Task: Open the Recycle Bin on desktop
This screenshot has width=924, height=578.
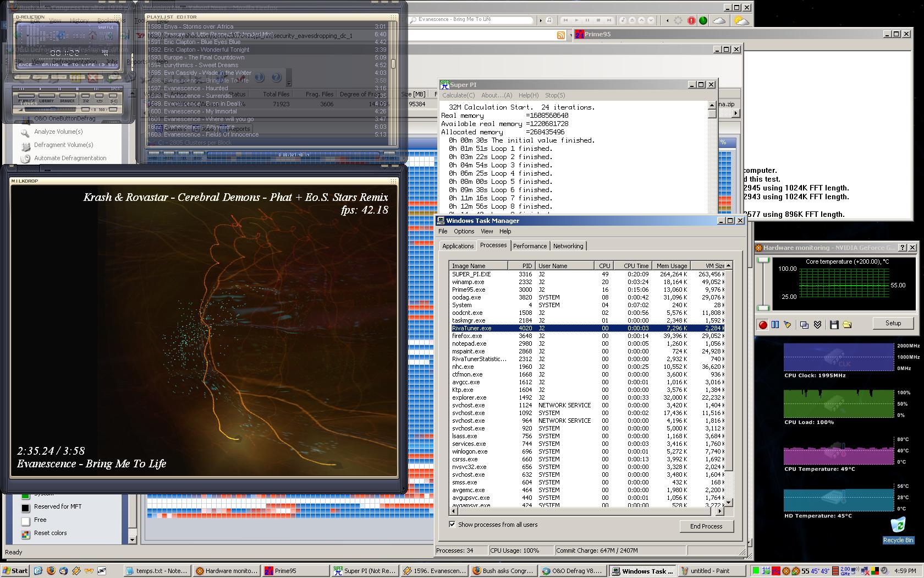Action: pos(898,531)
